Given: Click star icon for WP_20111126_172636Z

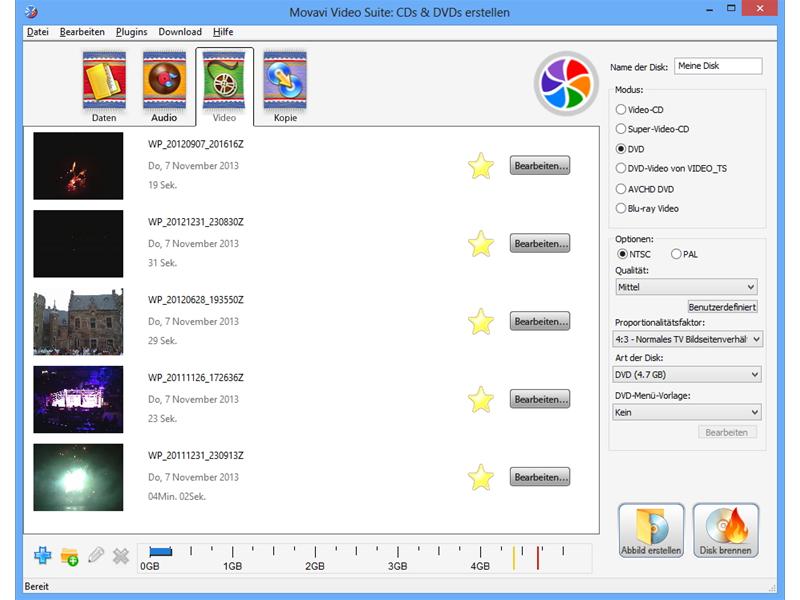Looking at the screenshot, I should pos(481,399).
